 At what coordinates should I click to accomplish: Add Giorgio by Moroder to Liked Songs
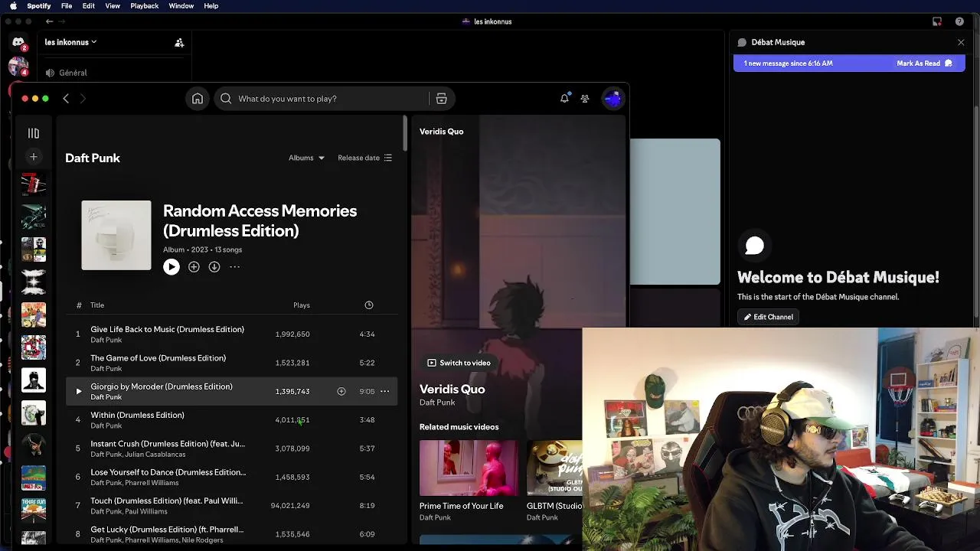(x=341, y=391)
